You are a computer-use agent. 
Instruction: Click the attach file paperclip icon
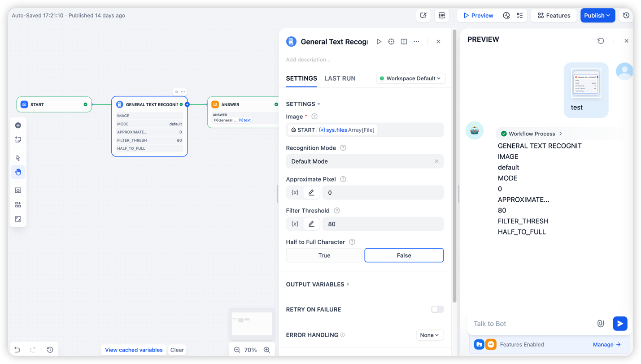click(x=601, y=324)
